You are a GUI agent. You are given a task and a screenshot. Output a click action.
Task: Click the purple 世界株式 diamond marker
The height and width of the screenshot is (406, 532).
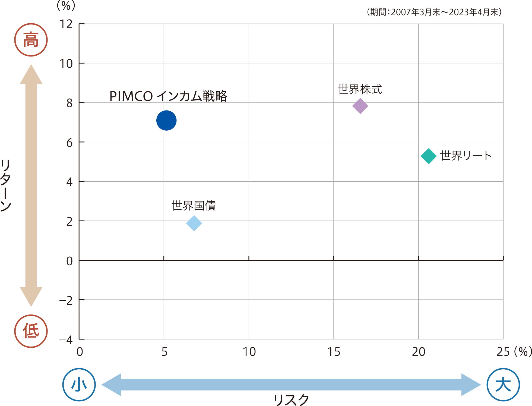click(361, 106)
